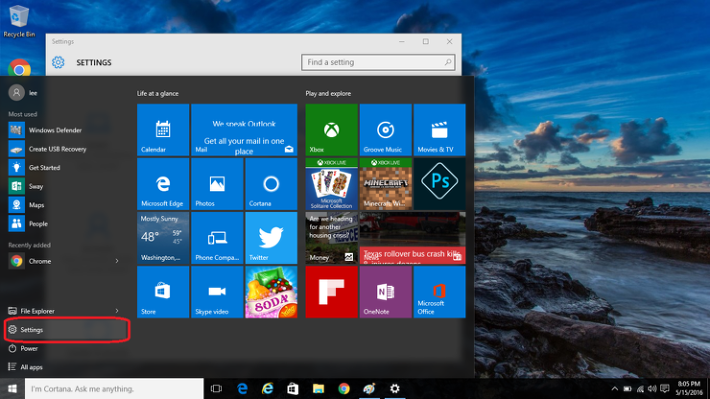The height and width of the screenshot is (399, 710).
Task: Open the volume control in system tray
Action: 652,389
